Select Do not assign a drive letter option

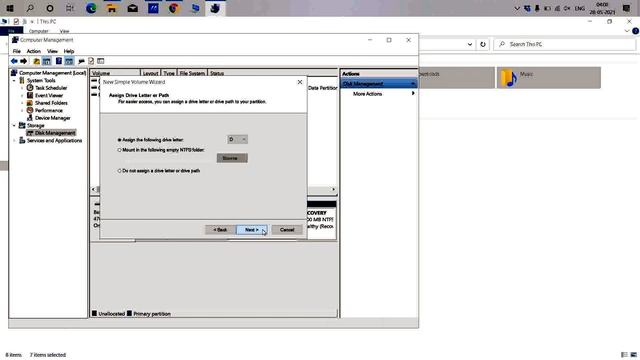click(120, 171)
